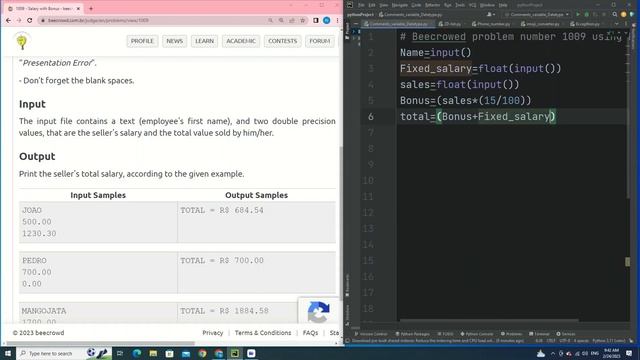
Task: Open Terms & Conditions footer link
Action: pos(263,333)
